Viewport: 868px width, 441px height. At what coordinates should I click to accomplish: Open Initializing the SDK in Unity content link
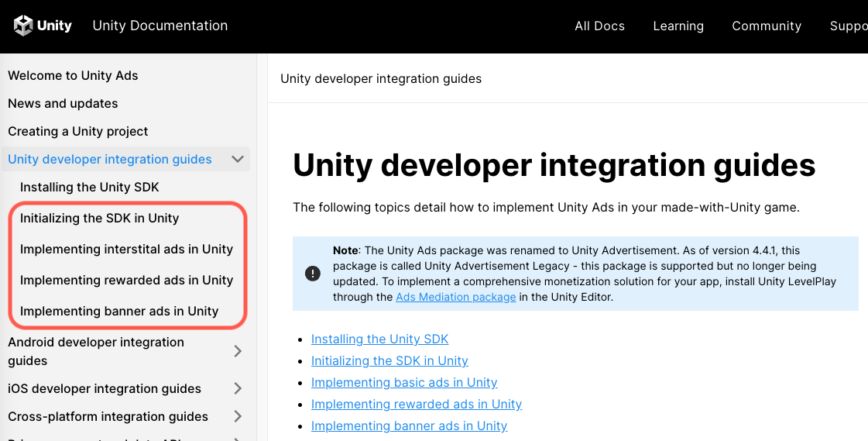point(389,360)
